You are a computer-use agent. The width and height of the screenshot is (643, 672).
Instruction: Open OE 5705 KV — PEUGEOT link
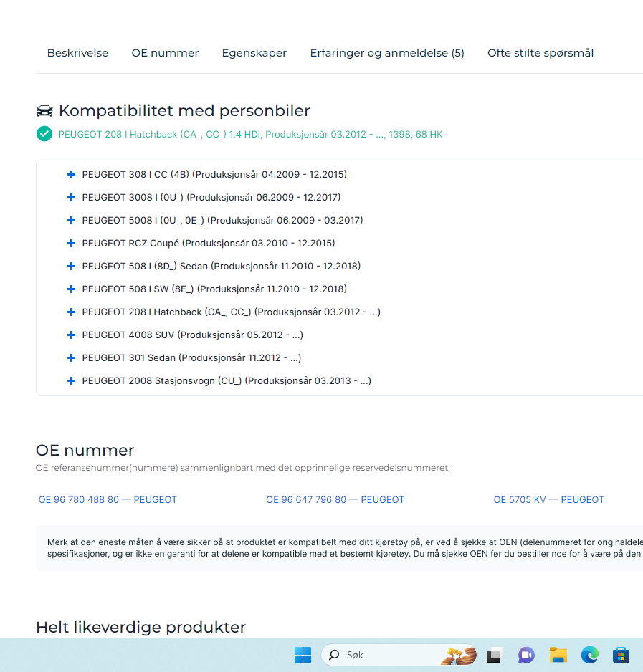pos(548,500)
